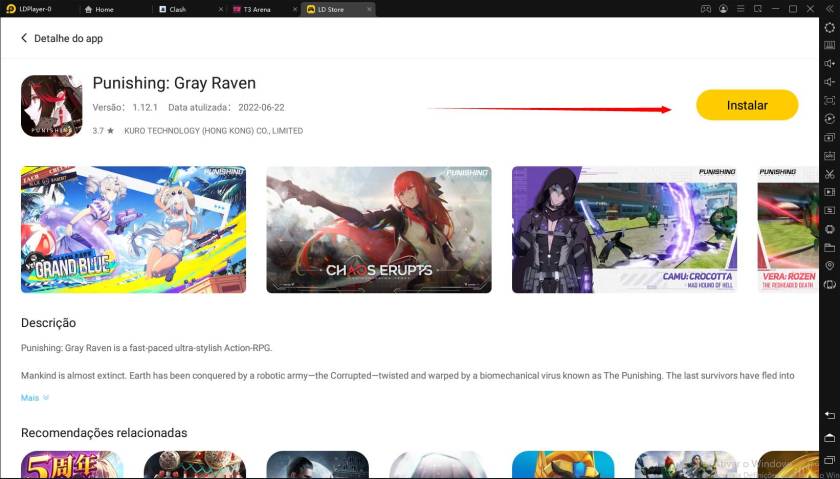This screenshot has height=479, width=840.
Task: Collapse the right sidebar with double-arrow icon
Action: pos(830,9)
